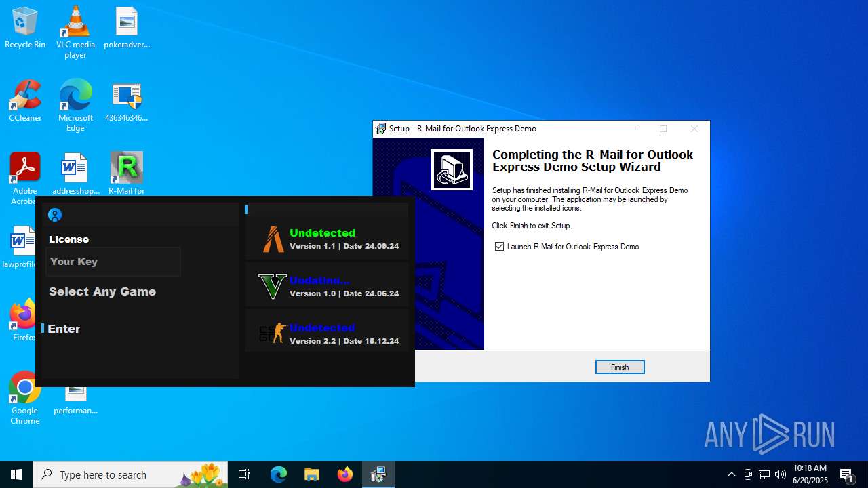Click the Setup window title bar icon
The image size is (868, 488).
381,129
